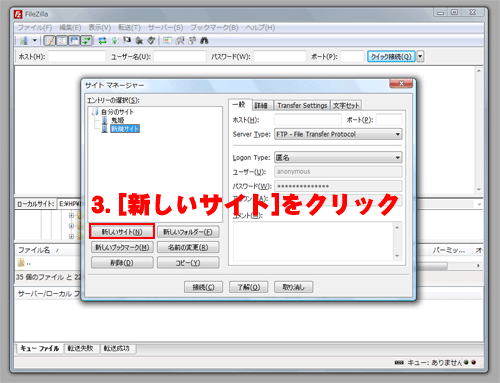The width and height of the screenshot is (500, 383).
Task: Switch to the キュー ファイル tab
Action: (x=40, y=348)
